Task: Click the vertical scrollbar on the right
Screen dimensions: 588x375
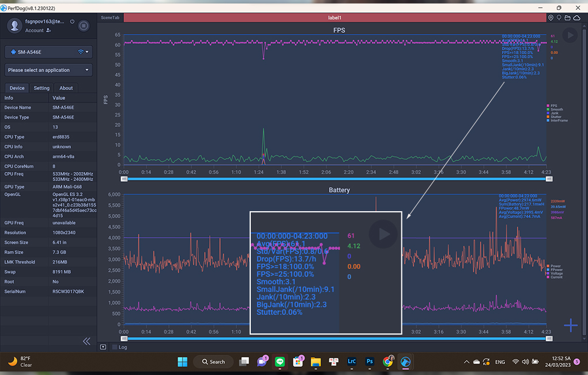Action: 584,182
